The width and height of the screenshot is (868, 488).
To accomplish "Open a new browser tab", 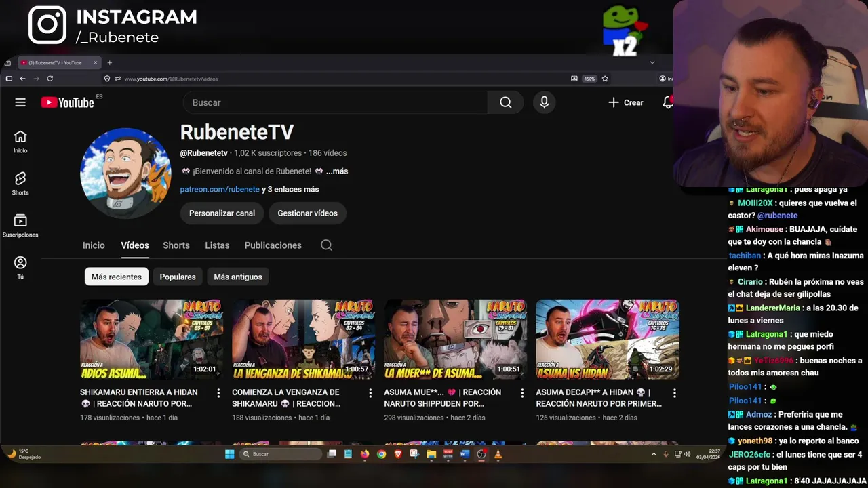I will (109, 63).
